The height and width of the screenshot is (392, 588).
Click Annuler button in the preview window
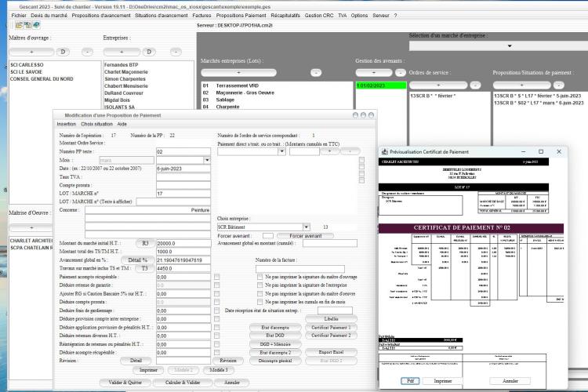tap(510, 381)
